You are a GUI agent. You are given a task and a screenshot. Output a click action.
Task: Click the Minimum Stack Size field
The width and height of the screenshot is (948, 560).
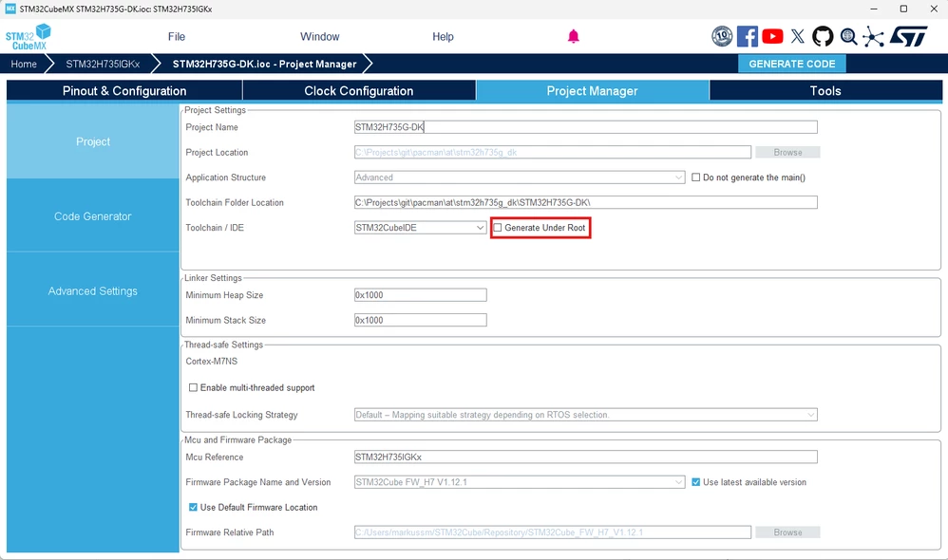420,320
